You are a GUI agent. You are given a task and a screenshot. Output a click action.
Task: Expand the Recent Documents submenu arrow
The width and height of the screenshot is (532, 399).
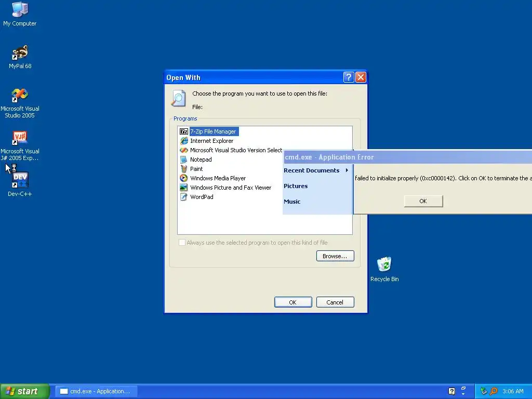point(347,170)
